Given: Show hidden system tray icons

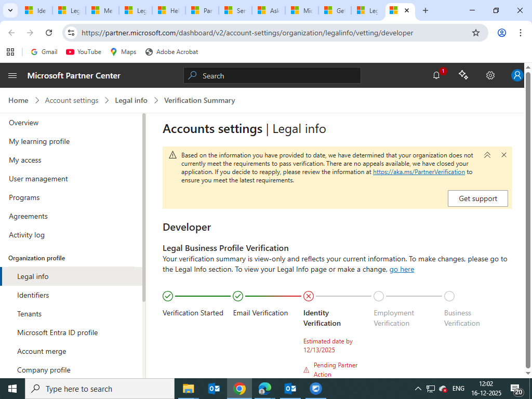Looking at the screenshot, I should (418, 389).
